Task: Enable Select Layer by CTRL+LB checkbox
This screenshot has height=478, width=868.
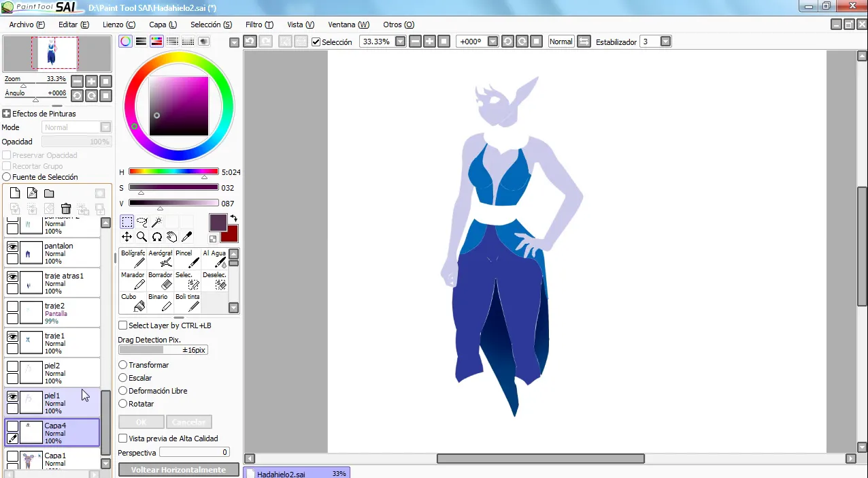Action: tap(123, 325)
